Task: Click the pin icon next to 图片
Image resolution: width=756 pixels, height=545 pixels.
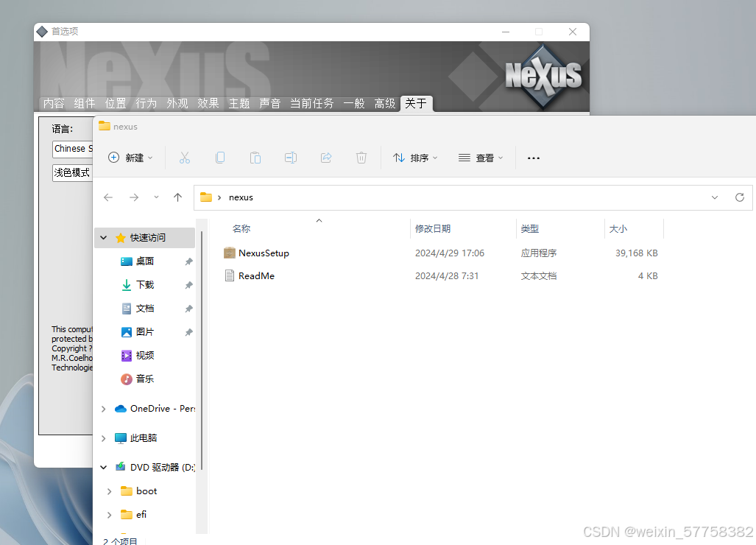Action: click(x=188, y=332)
